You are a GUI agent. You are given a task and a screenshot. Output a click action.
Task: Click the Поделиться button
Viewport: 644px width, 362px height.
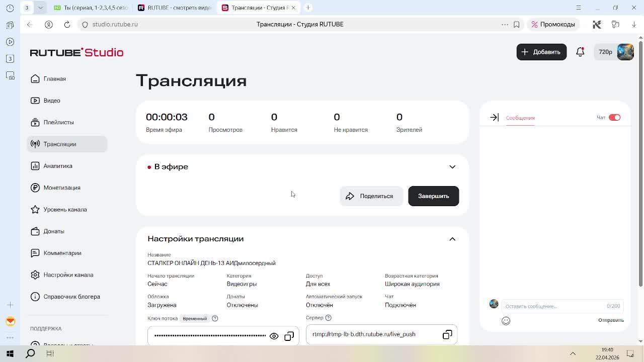point(371,196)
